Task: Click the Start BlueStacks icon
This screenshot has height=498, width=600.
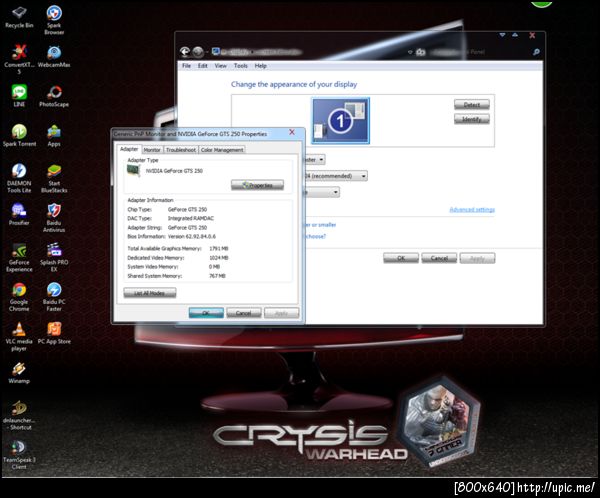Action: click(x=54, y=178)
